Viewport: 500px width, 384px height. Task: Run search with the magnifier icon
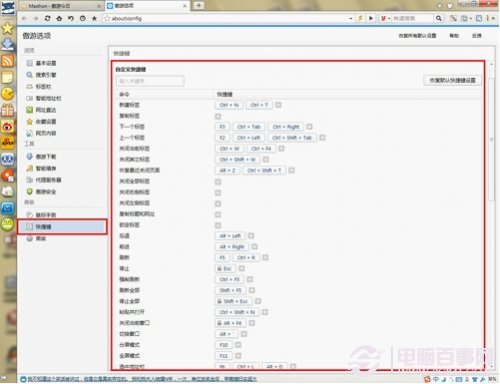click(439, 18)
